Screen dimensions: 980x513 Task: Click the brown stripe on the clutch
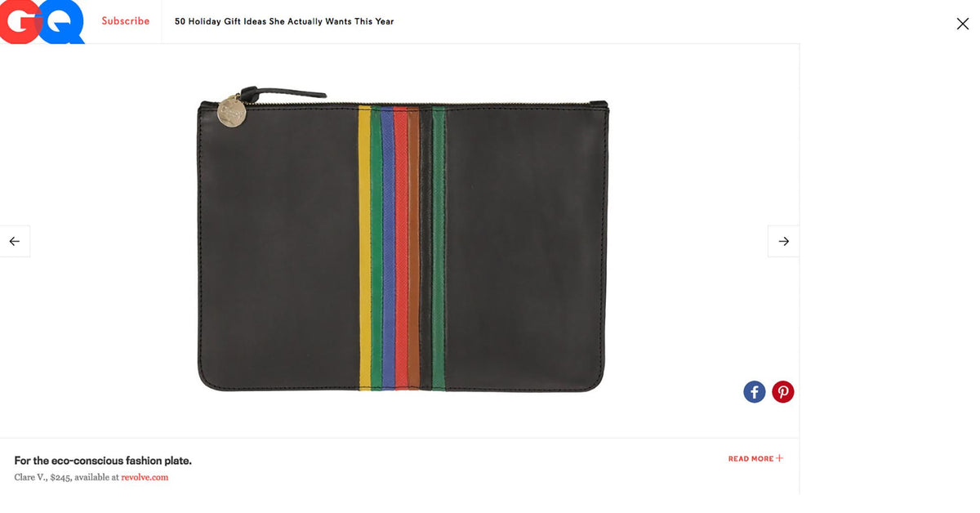coord(413,248)
